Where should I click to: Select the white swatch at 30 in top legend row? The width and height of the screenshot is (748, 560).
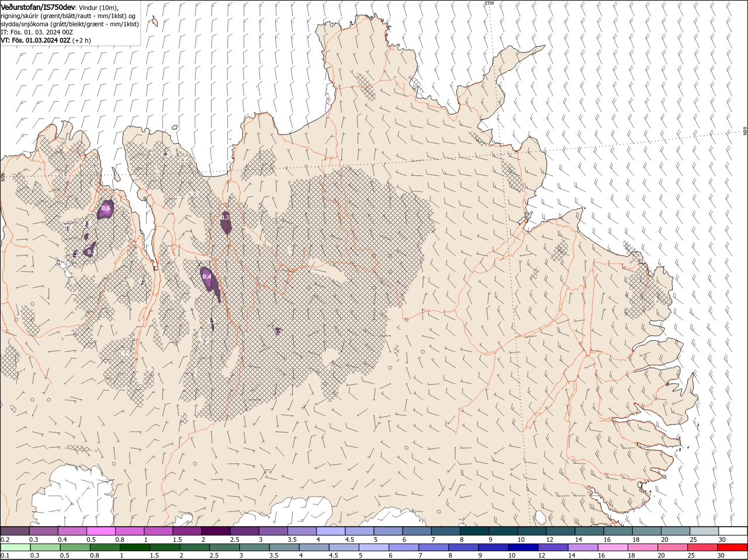(733, 531)
